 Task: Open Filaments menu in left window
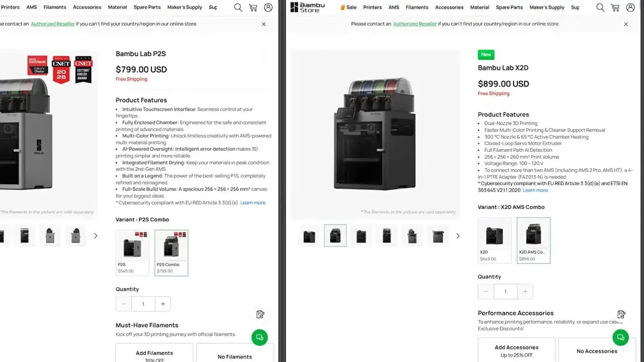point(55,8)
